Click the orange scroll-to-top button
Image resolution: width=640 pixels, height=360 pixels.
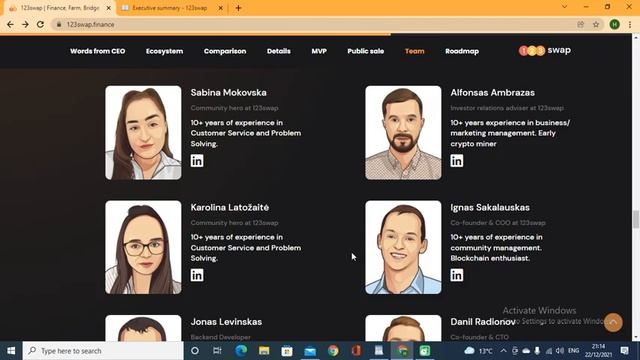click(x=613, y=322)
